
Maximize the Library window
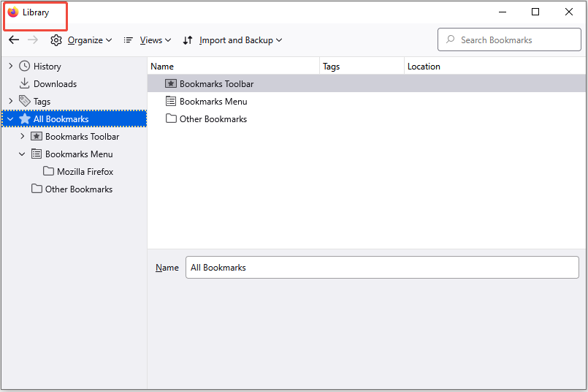[x=535, y=12]
